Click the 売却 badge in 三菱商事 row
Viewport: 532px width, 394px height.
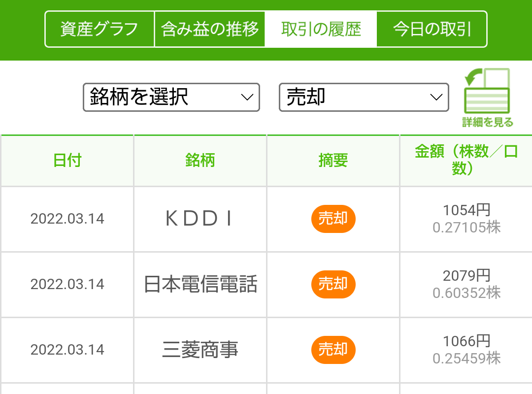[x=333, y=350]
